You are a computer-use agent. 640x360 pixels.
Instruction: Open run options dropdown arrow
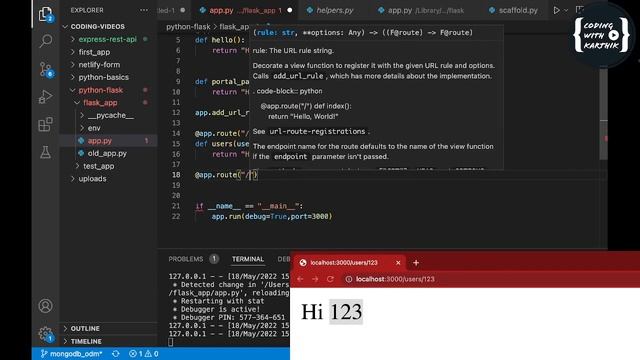coord(566,10)
